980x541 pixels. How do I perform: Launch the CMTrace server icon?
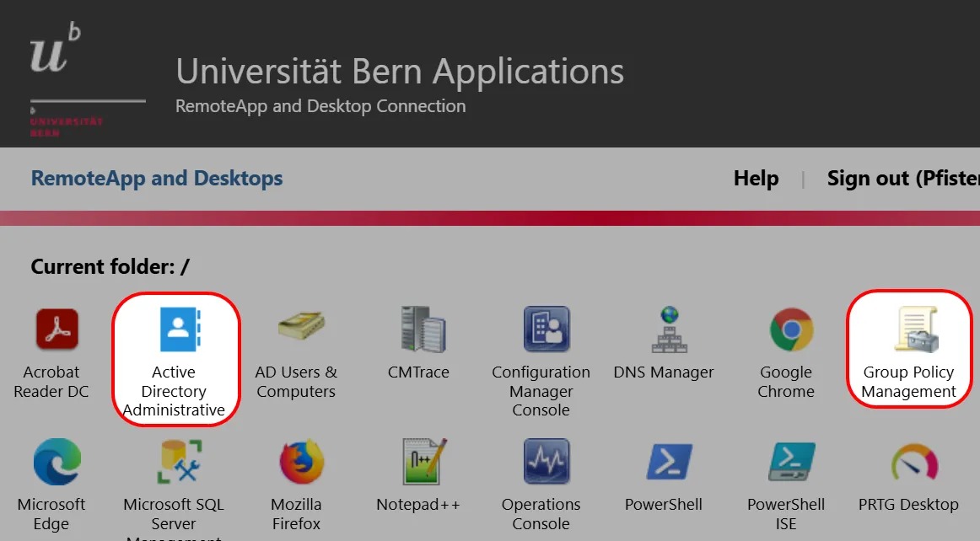coord(423,329)
